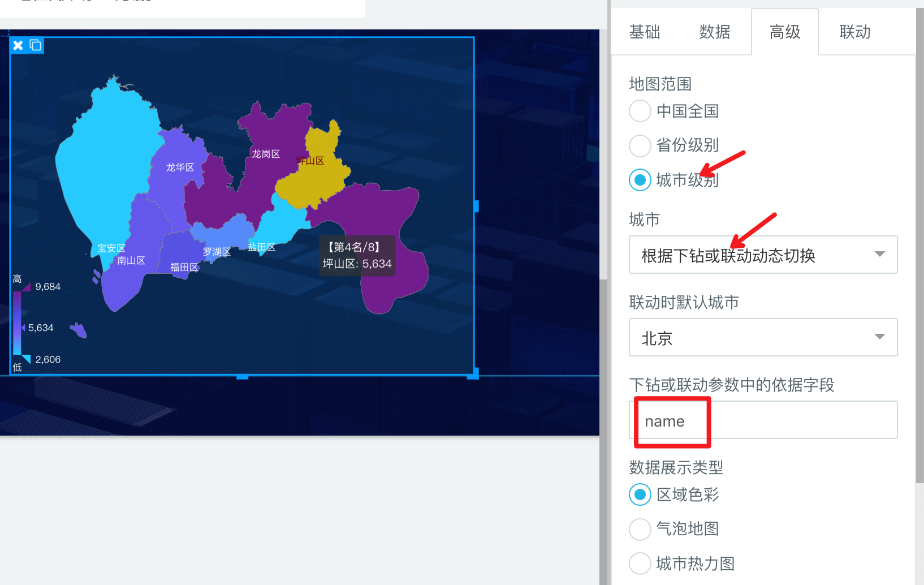Copy the map component with the duplicate icon
Screen dimensions: 924x585
[x=36, y=45]
